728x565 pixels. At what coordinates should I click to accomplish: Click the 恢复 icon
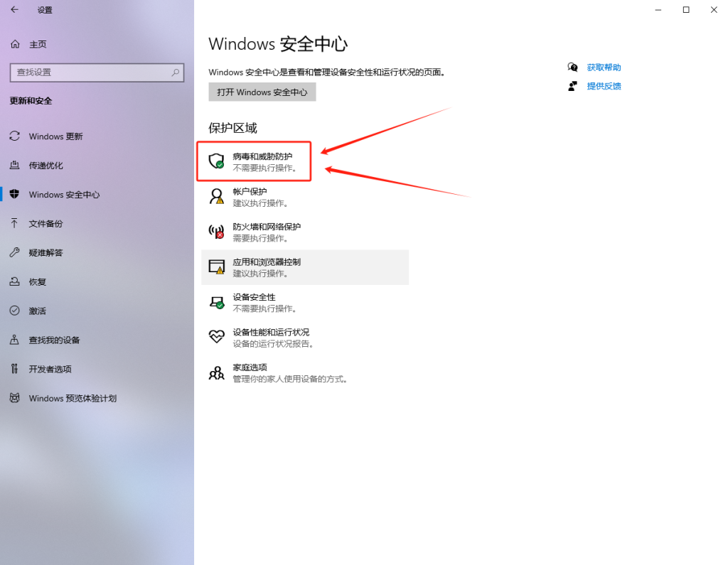click(15, 282)
